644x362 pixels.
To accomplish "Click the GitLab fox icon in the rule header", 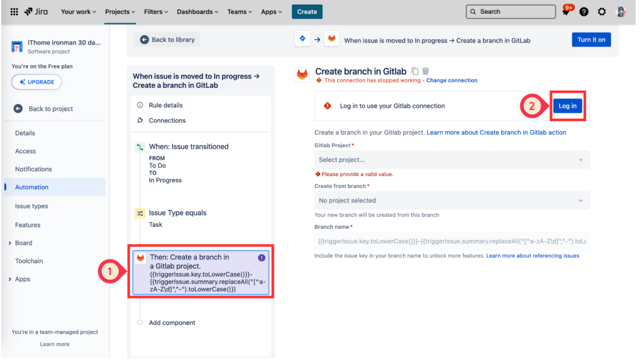I will pyautogui.click(x=331, y=39).
